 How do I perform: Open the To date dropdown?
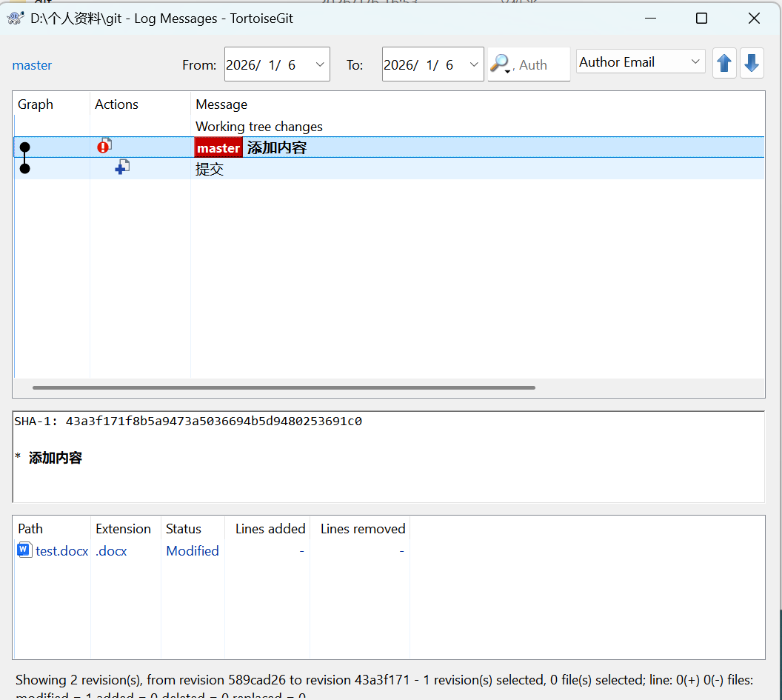(474, 64)
